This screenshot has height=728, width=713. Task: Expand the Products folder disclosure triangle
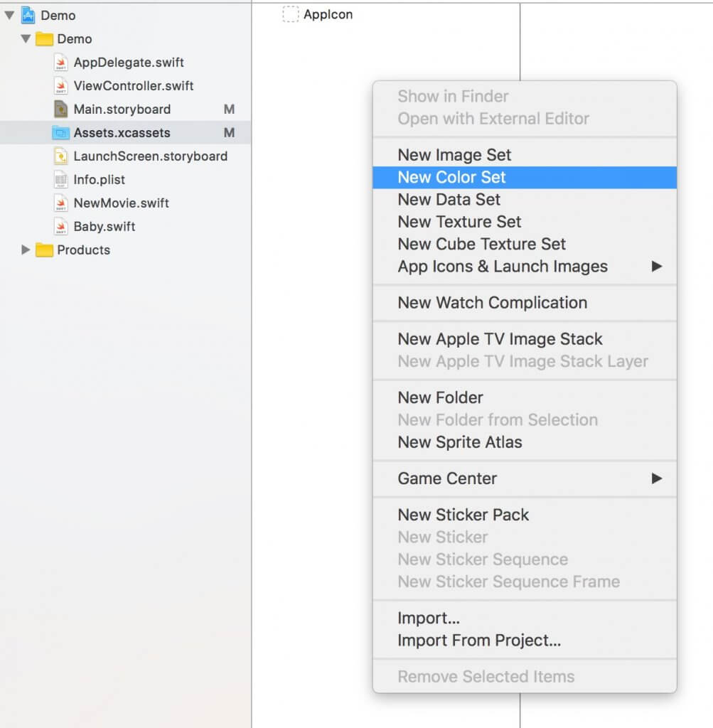pos(26,250)
